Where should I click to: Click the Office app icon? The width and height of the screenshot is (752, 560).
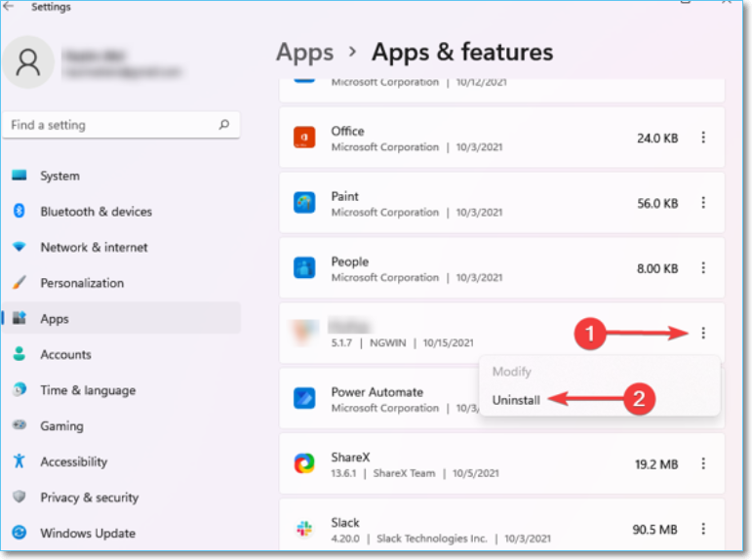(304, 138)
